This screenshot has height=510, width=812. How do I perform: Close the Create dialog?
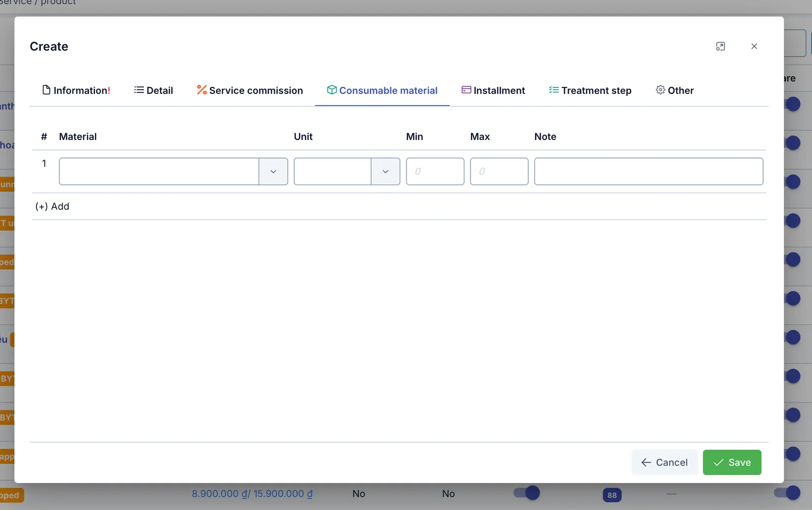click(754, 46)
